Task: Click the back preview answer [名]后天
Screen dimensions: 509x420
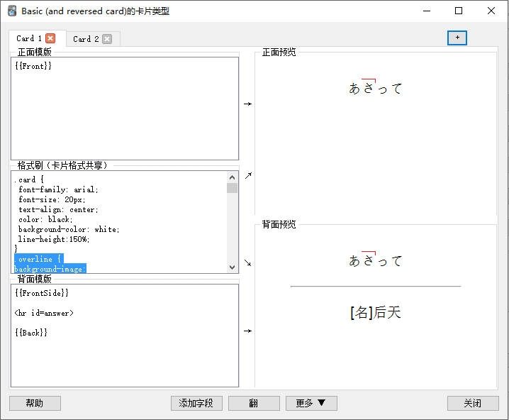Action: pyautogui.click(x=376, y=312)
